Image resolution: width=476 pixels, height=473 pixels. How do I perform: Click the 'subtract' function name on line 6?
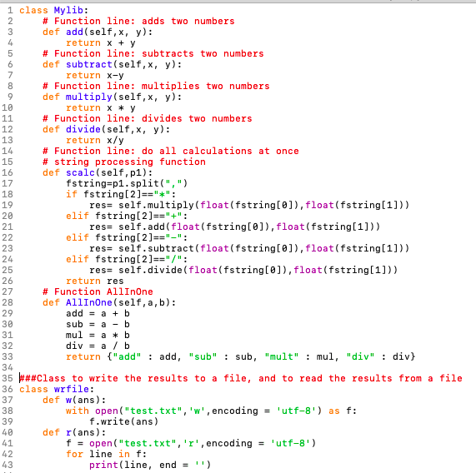coord(89,65)
